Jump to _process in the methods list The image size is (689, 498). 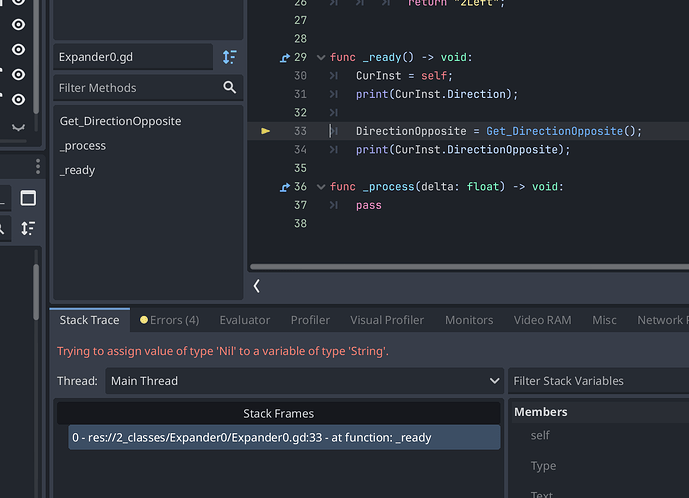point(83,145)
